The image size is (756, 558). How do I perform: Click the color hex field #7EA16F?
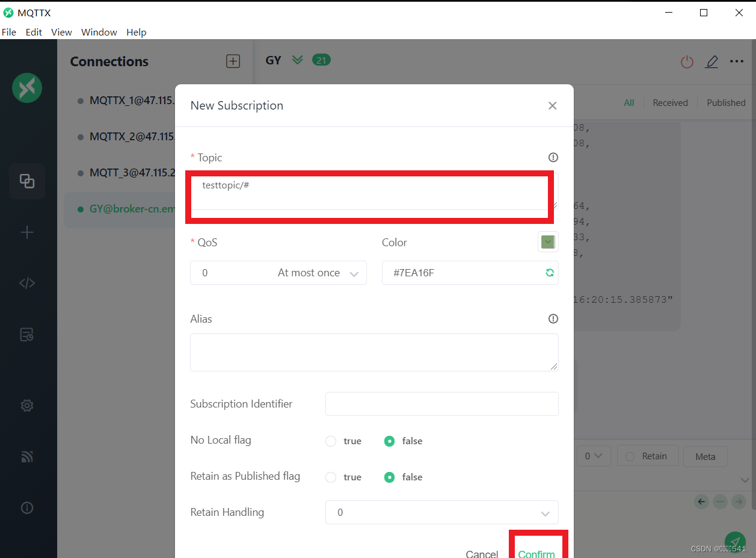470,273
